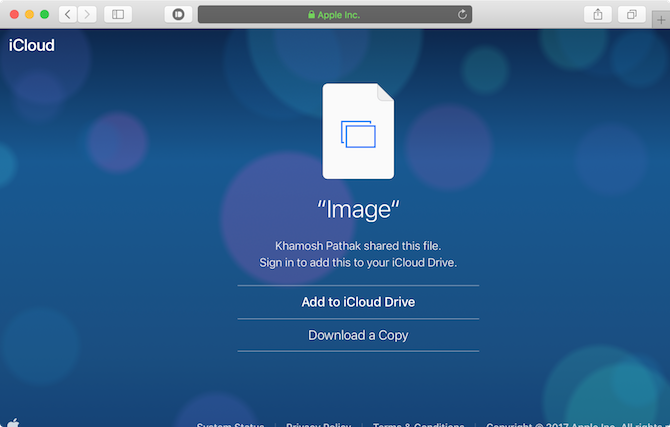Click the shared file document thumbnail
Screen dimensions: 670x427
coord(358,131)
